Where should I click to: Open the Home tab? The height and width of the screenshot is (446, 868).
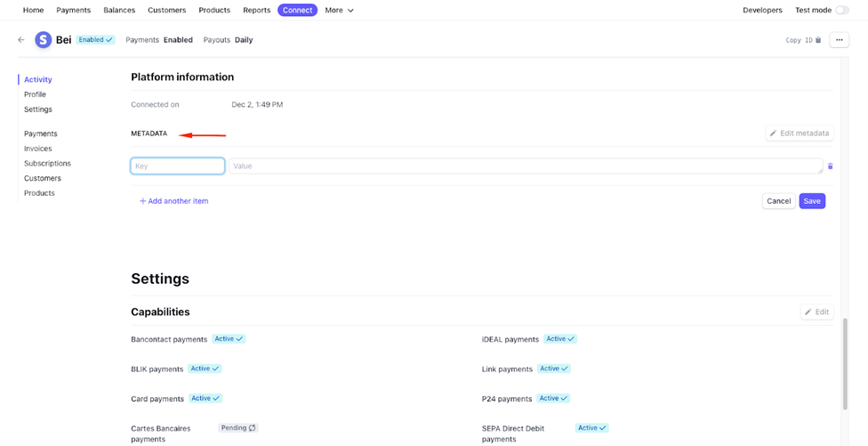point(33,10)
